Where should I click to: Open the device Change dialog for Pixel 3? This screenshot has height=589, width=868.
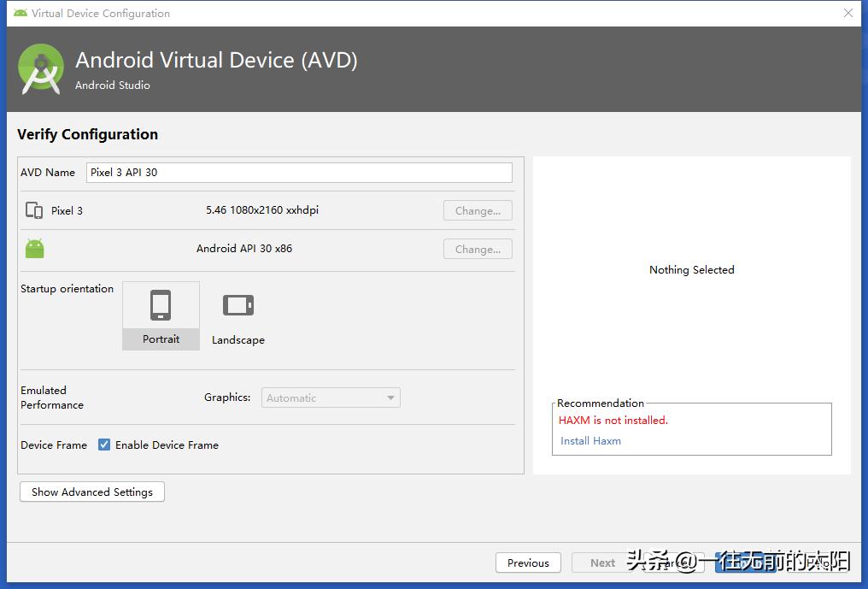(477, 210)
